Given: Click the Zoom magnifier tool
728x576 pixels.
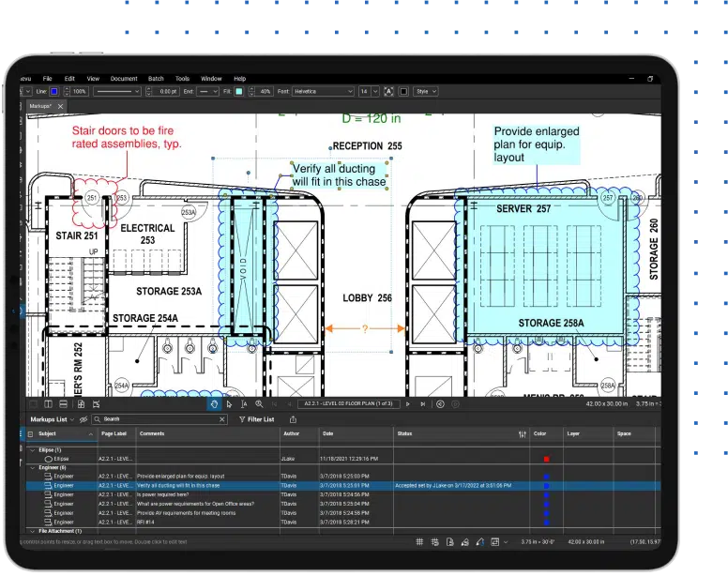Looking at the screenshot, I should (260, 403).
